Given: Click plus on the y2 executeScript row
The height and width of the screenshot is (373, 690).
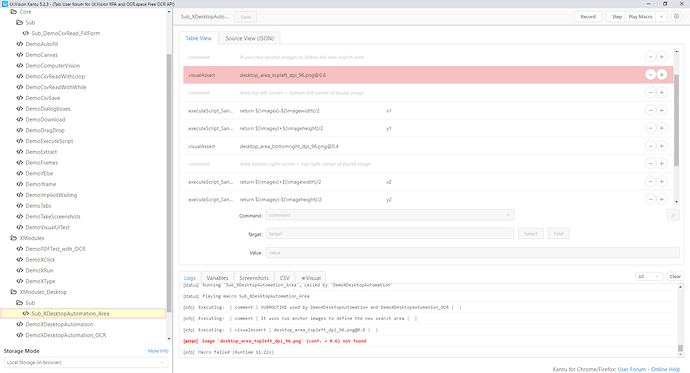Looking at the screenshot, I should point(661,199).
